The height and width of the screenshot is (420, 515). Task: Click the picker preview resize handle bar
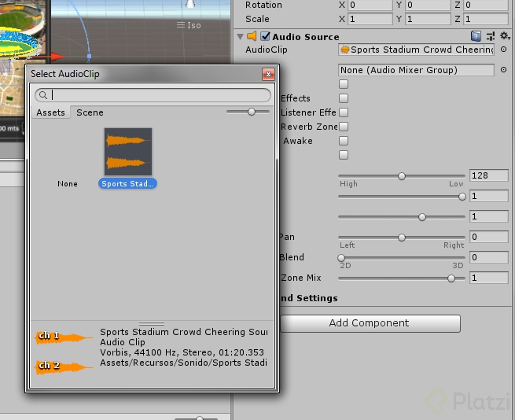tap(152, 323)
